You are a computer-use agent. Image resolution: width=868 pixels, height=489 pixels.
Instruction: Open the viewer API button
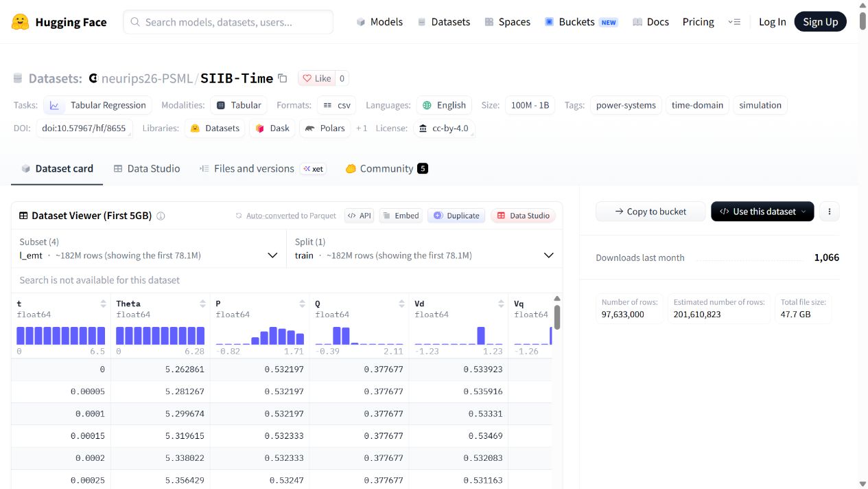click(360, 216)
